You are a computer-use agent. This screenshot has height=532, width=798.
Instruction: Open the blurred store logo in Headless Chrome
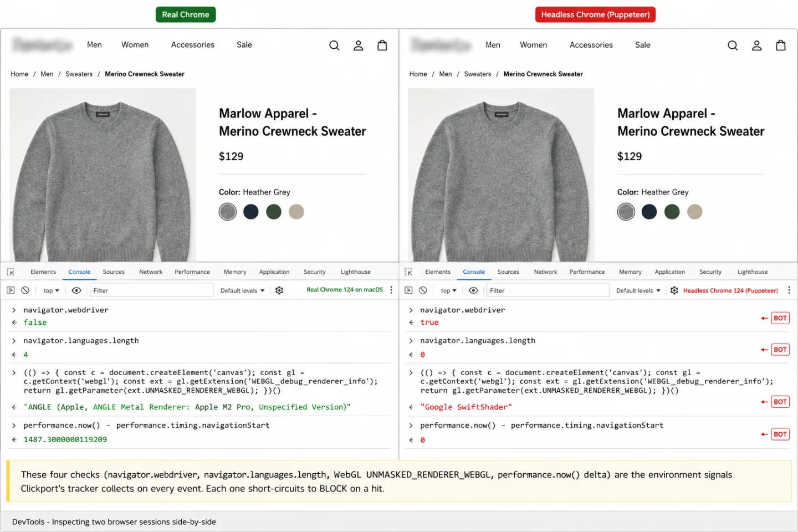click(x=441, y=45)
